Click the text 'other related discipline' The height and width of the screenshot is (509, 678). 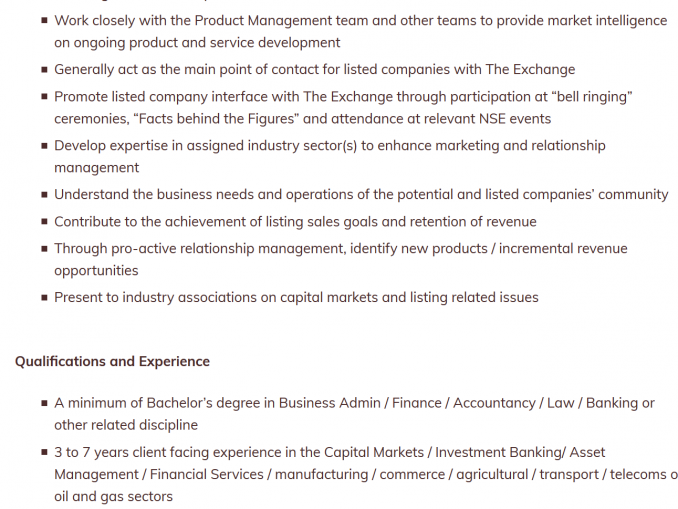click(126, 425)
